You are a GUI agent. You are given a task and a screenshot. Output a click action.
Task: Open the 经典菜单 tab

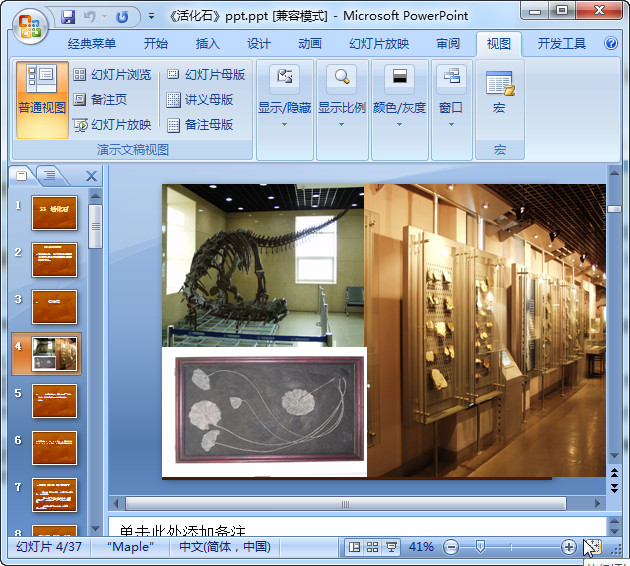[92, 43]
